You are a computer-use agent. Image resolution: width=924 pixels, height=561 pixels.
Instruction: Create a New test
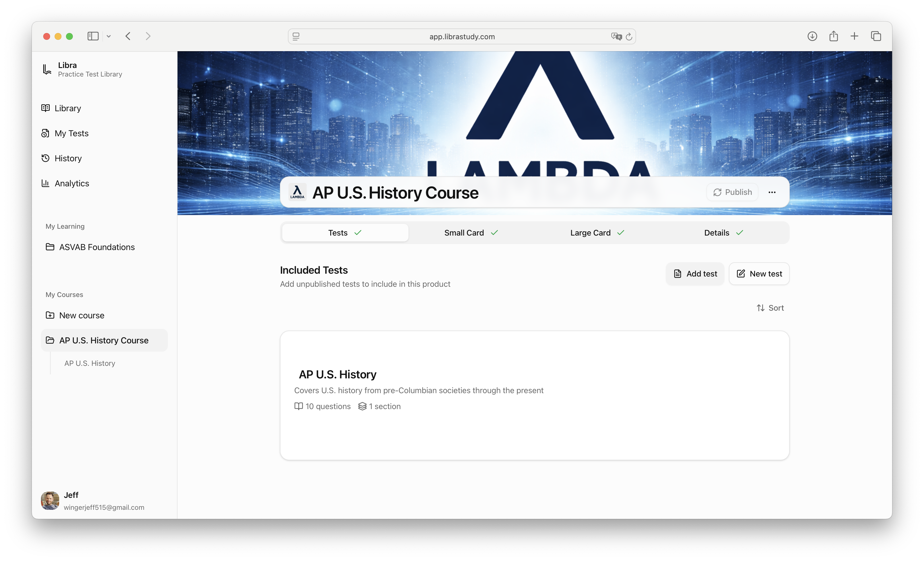(x=759, y=274)
